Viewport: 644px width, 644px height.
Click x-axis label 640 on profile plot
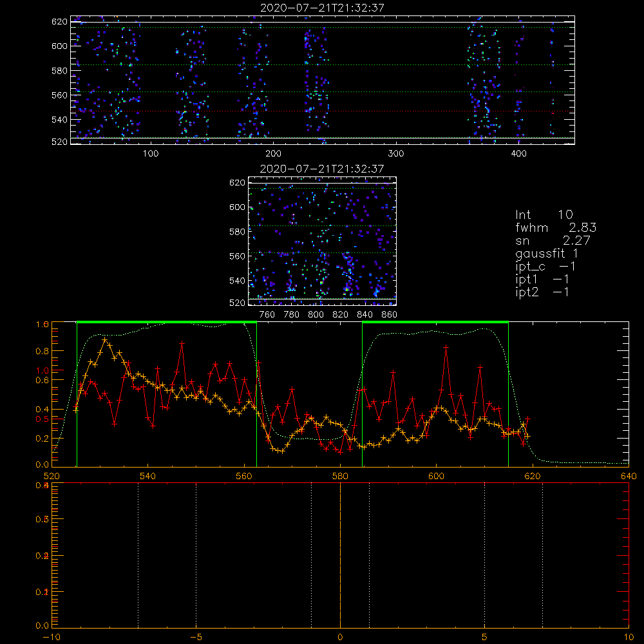coord(629,476)
